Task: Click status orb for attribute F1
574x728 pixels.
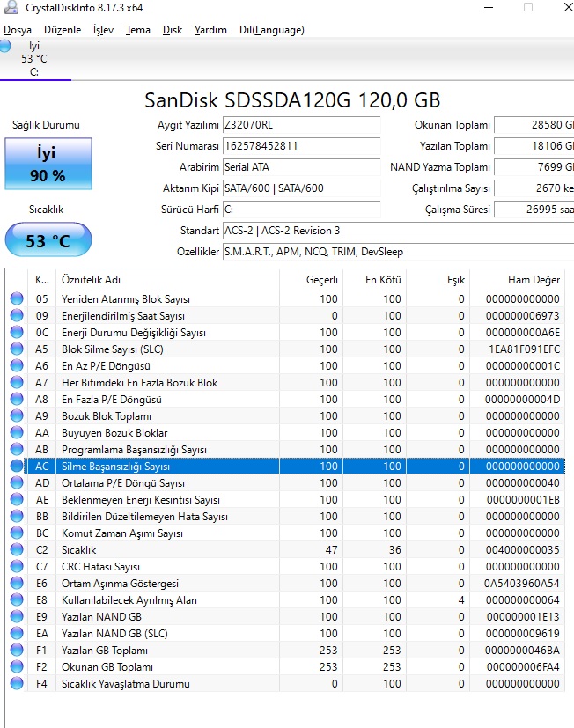Action: (17, 650)
